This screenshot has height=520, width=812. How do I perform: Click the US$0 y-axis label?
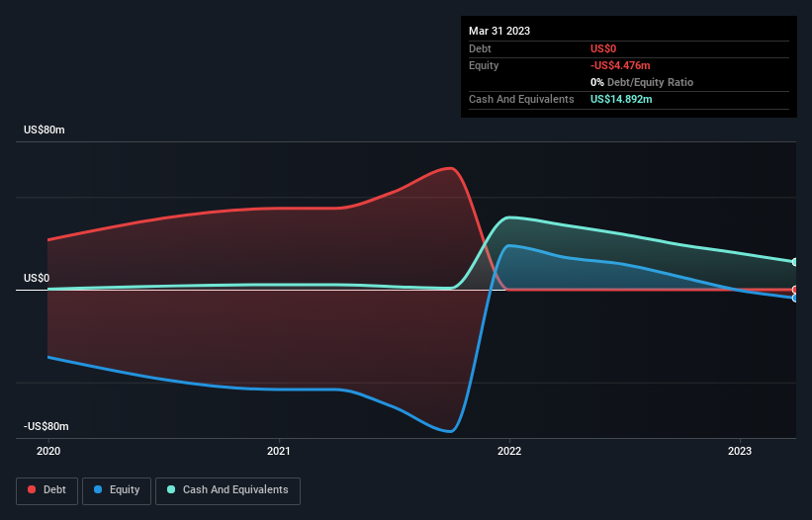(x=37, y=279)
